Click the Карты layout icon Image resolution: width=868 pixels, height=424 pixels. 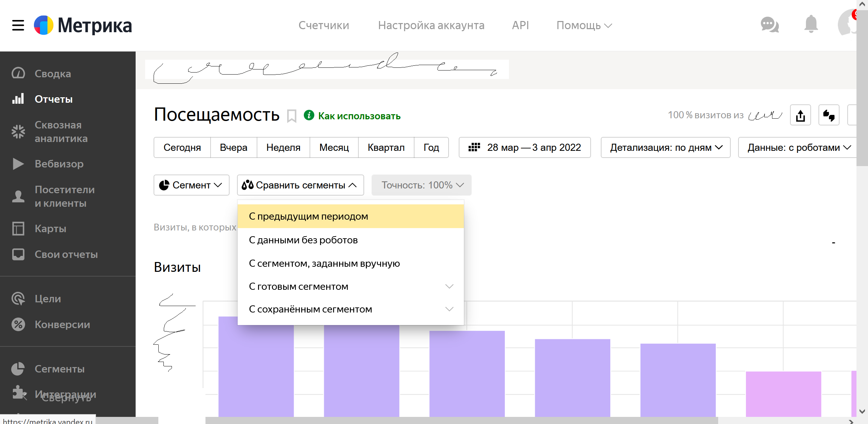coord(18,228)
